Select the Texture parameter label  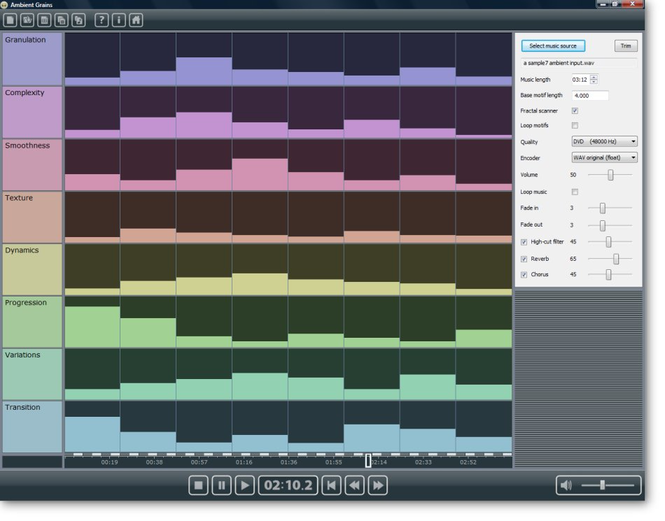pos(32,217)
